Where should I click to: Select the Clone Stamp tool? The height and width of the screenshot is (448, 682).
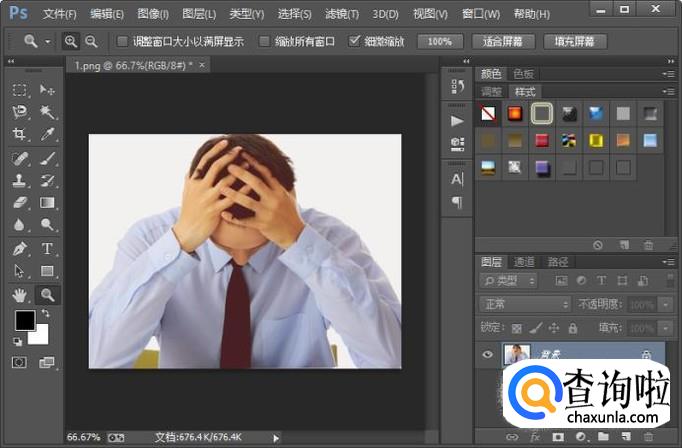click(x=20, y=181)
